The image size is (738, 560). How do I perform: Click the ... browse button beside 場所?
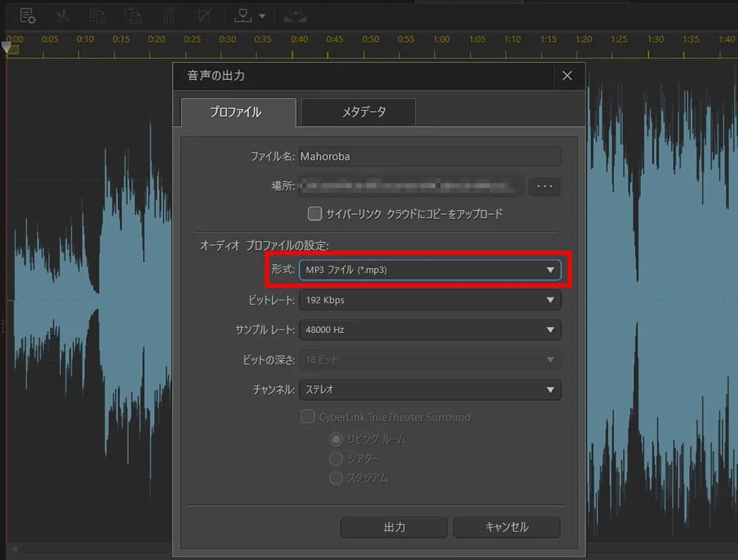click(544, 186)
